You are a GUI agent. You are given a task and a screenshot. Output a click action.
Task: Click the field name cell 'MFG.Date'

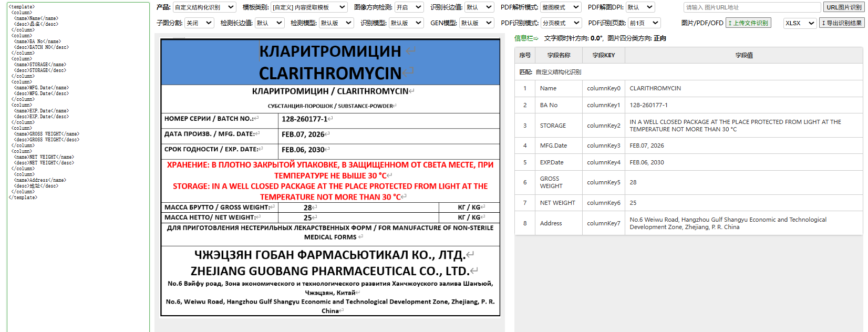tap(559, 146)
